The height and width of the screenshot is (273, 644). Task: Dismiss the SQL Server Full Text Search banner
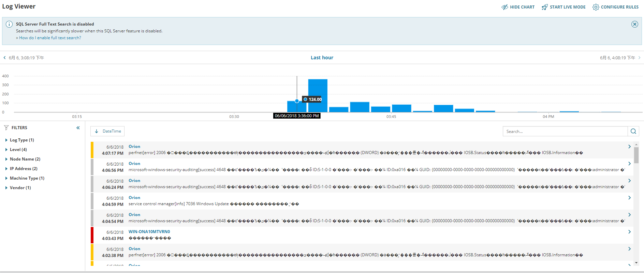634,24
